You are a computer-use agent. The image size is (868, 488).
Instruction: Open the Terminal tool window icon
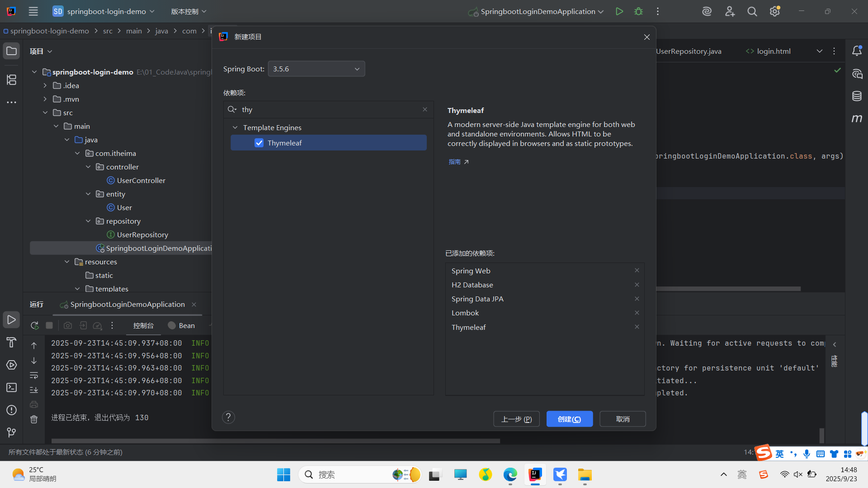tap(11, 388)
